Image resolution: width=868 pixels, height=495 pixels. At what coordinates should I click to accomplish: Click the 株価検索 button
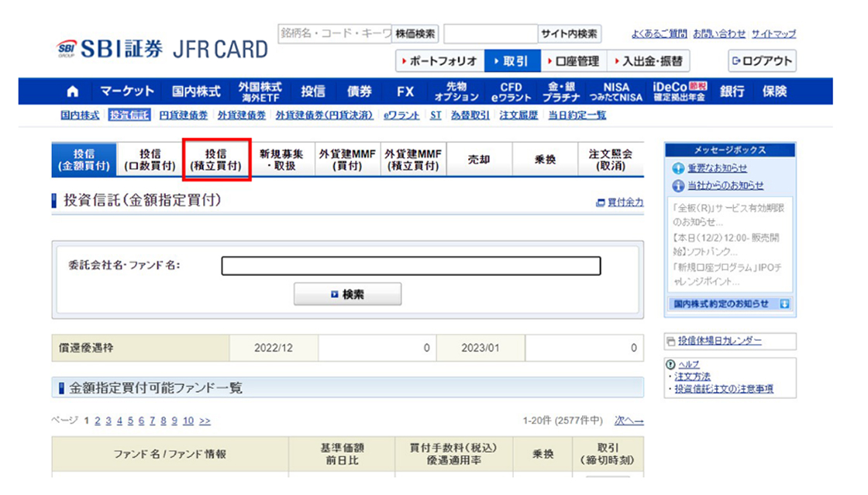click(416, 34)
